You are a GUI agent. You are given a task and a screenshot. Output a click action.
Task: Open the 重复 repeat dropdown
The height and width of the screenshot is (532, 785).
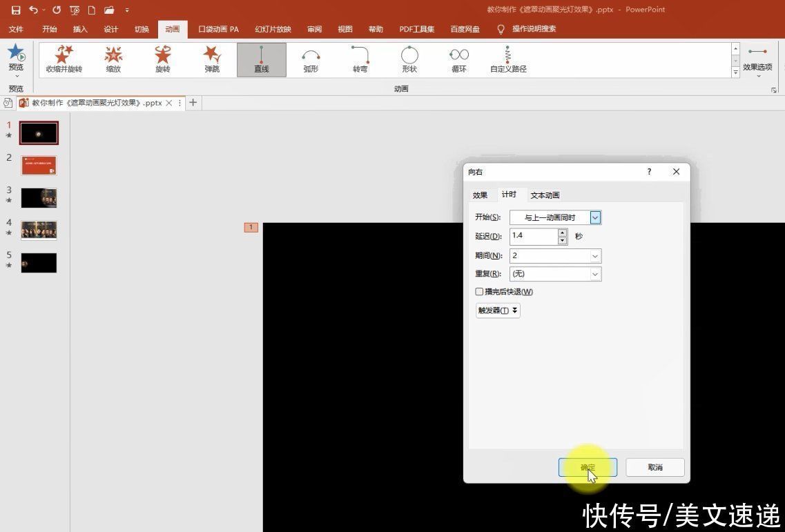pos(594,274)
